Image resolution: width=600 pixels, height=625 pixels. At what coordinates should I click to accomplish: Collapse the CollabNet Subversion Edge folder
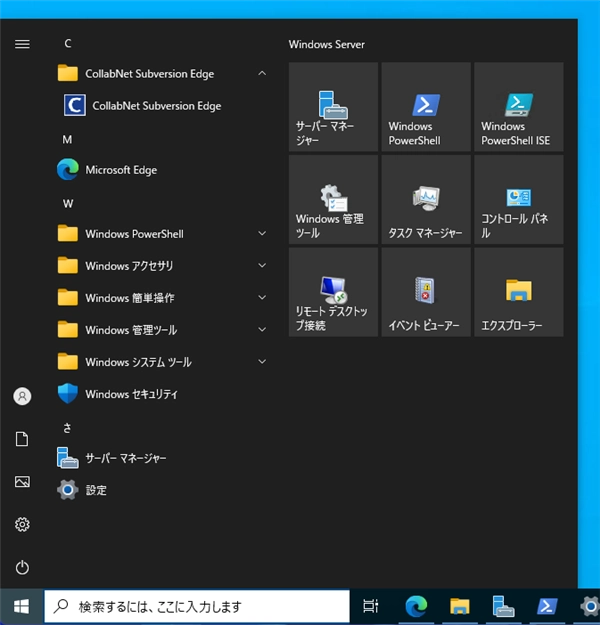(262, 73)
